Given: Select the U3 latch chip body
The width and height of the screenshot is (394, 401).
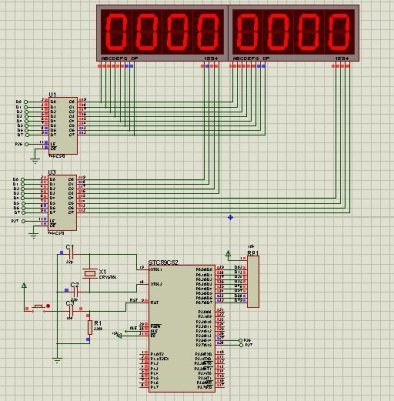Looking at the screenshot, I should tap(62, 203).
